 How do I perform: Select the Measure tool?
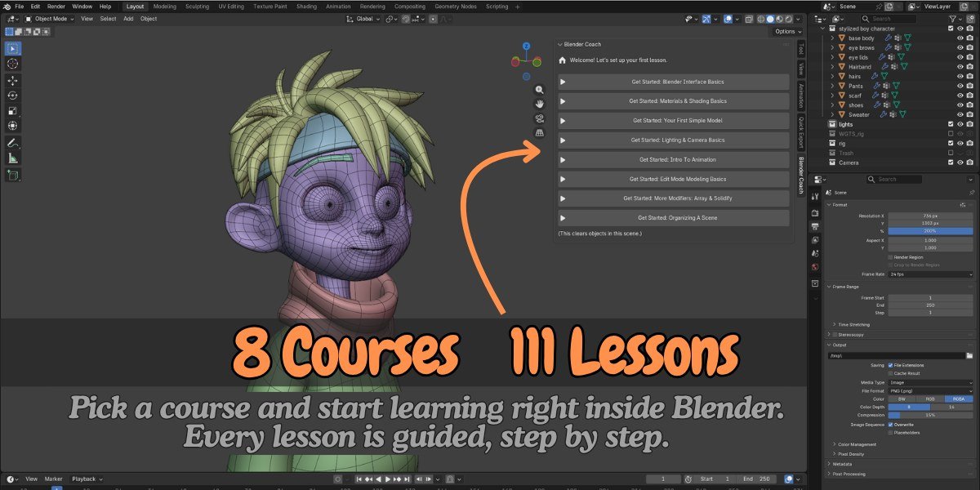[13, 158]
